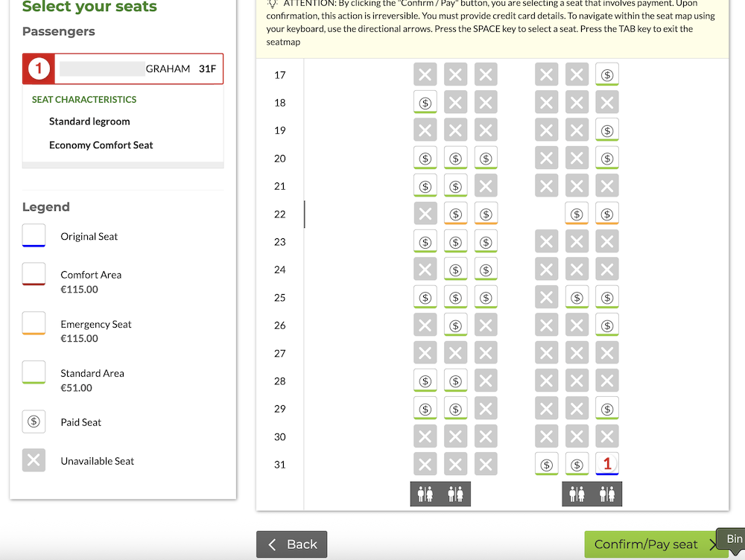This screenshot has width=745, height=560.
Task: Select paid seat 23A
Action: 425,242
